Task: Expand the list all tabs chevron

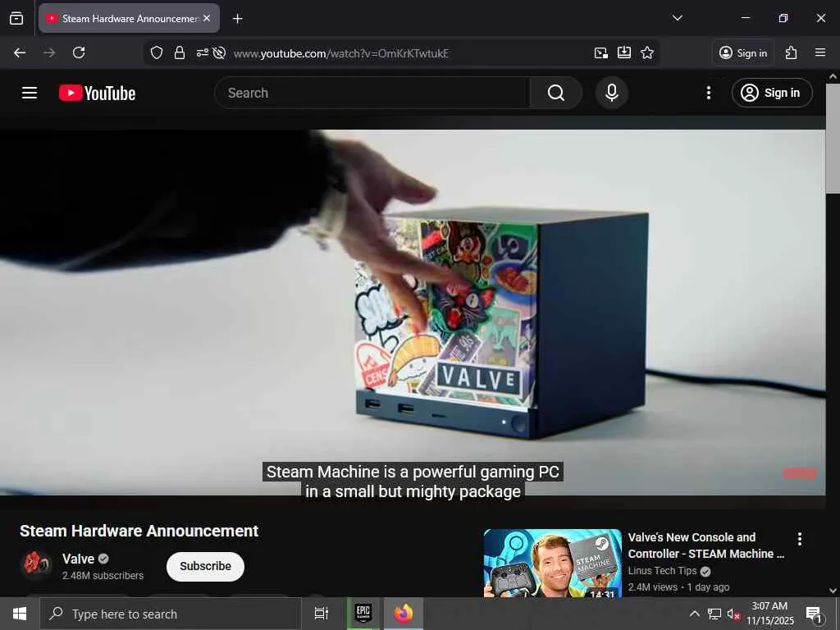Action: [x=677, y=18]
